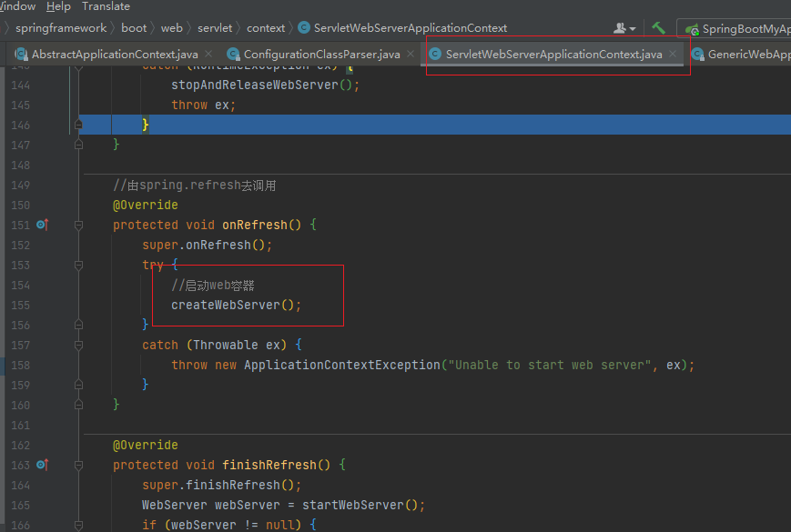Viewport: 791px width, 532px height.
Task: Click the class icon beside the ServletWebServerApplicationContext breadcrumb
Action: (304, 28)
